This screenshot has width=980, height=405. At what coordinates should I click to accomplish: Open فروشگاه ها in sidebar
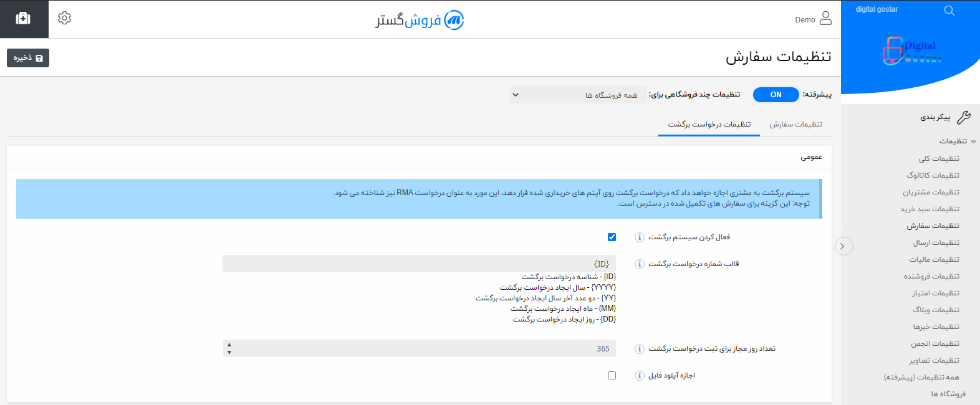tap(948, 394)
